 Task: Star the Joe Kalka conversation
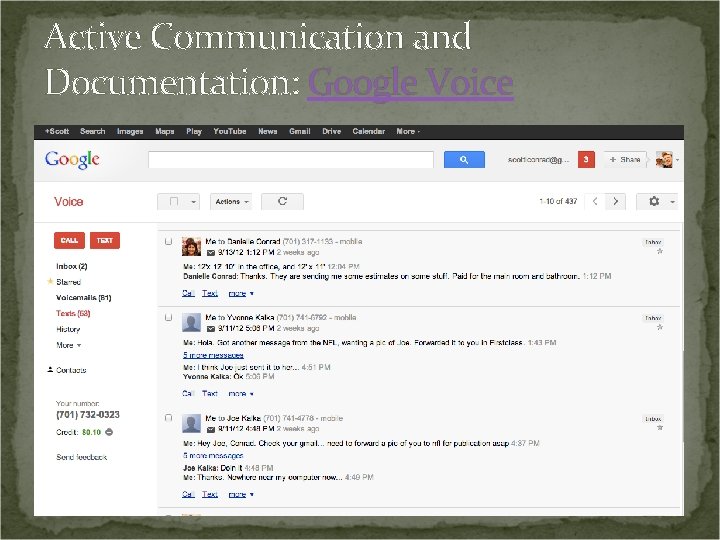(660, 428)
